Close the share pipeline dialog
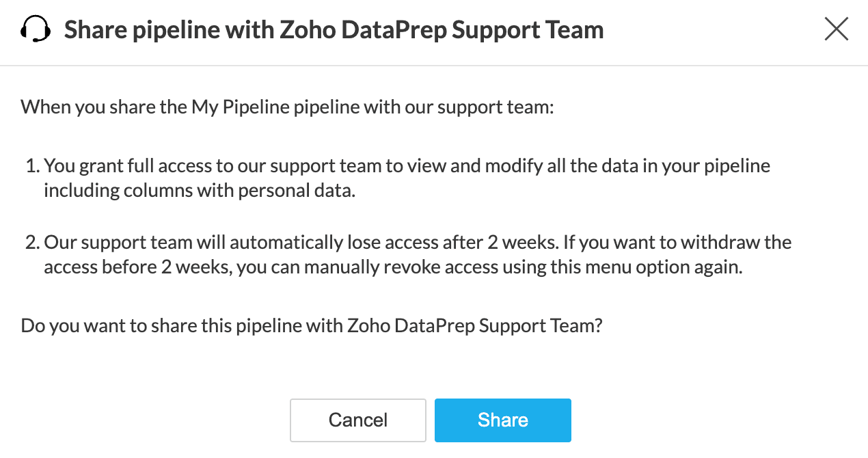The width and height of the screenshot is (868, 458). click(x=836, y=29)
